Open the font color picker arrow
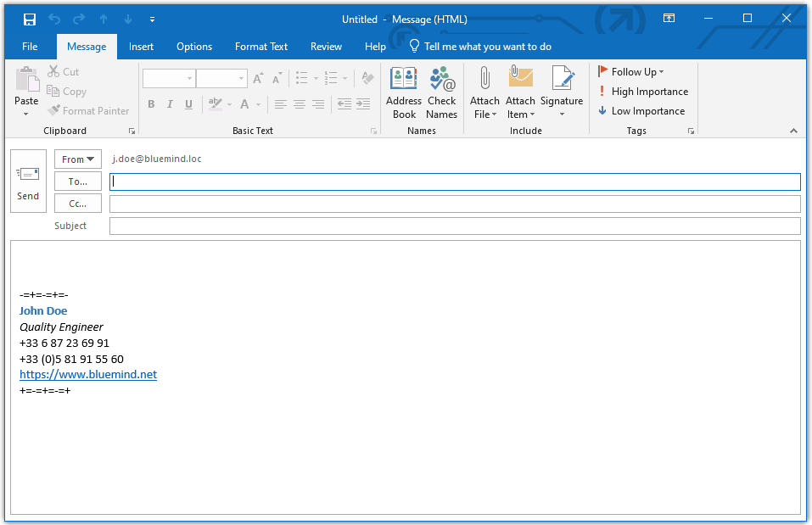This screenshot has width=812, height=525. click(259, 104)
